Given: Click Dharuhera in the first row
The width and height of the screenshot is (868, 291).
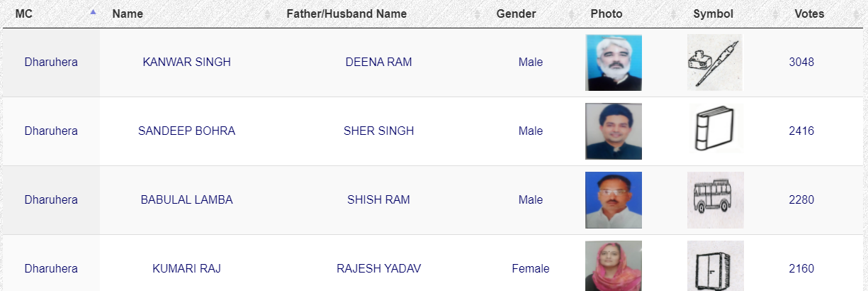Looking at the screenshot, I should [x=51, y=62].
